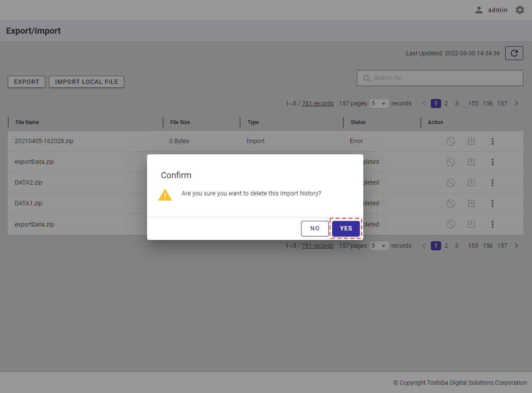Focus the Search file input
Screen dimensions: 532x393
coord(440,78)
